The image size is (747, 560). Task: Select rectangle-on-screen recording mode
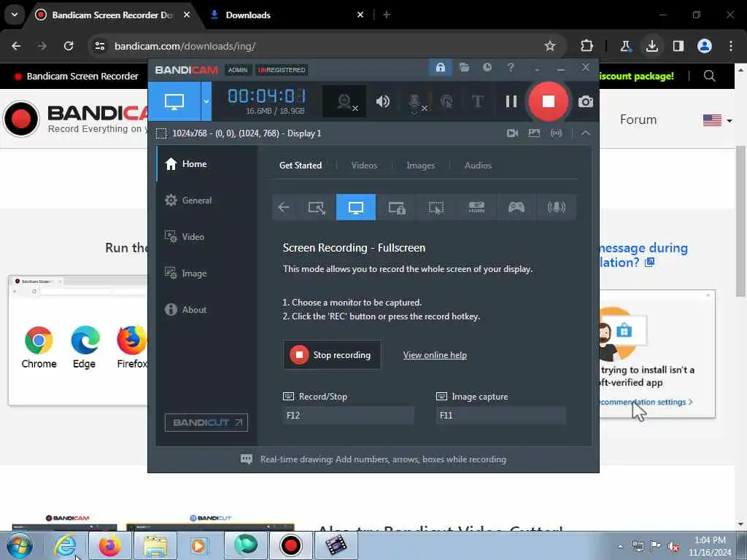pos(317,207)
